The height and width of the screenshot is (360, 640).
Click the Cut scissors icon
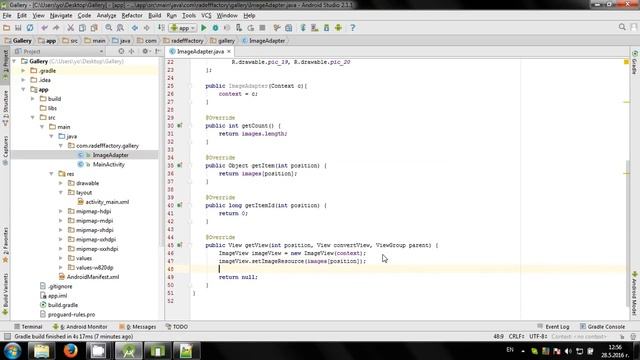(70, 28)
